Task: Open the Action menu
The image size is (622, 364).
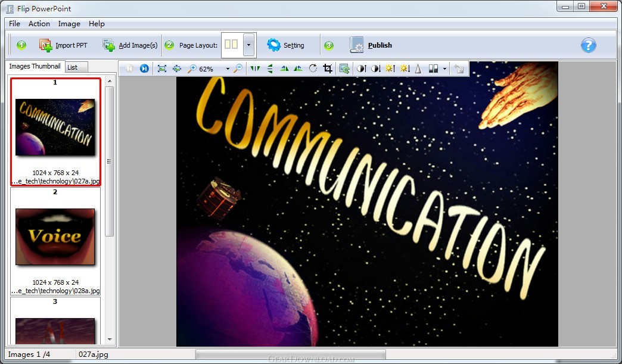Action: (39, 24)
